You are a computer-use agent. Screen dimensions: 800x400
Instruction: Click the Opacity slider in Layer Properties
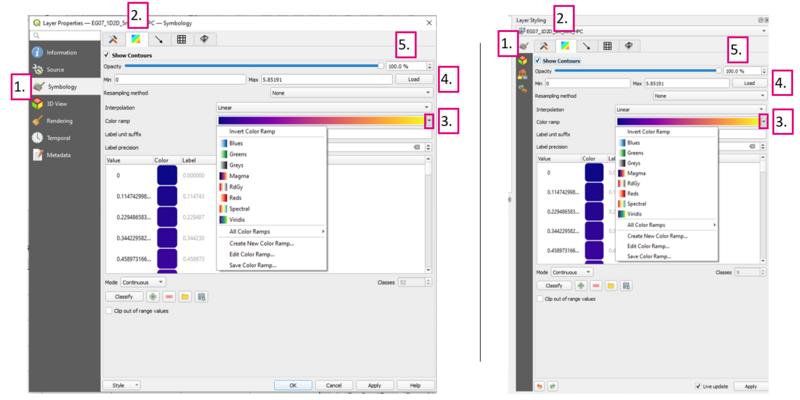point(252,67)
